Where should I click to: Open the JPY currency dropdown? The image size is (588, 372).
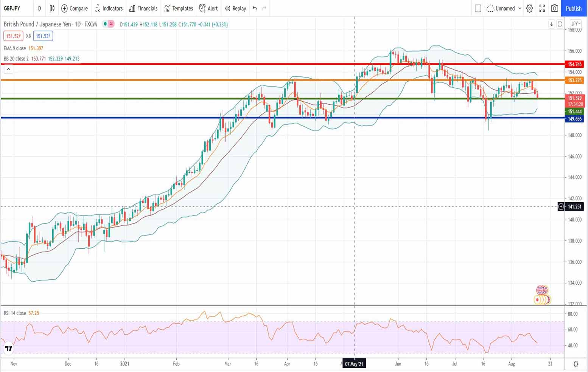click(576, 24)
